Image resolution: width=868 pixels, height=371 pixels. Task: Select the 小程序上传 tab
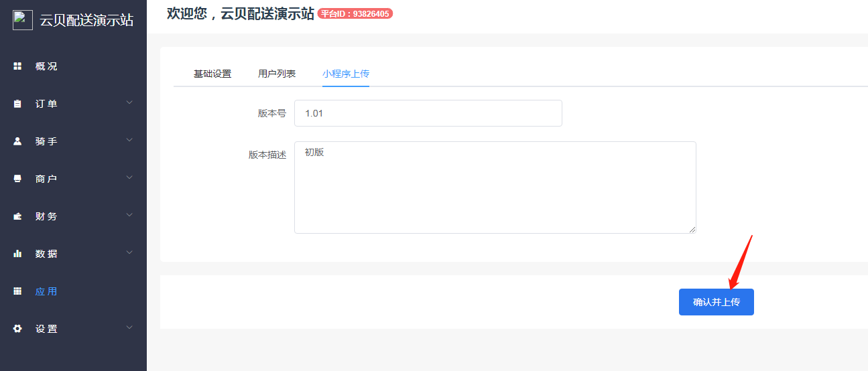point(346,74)
